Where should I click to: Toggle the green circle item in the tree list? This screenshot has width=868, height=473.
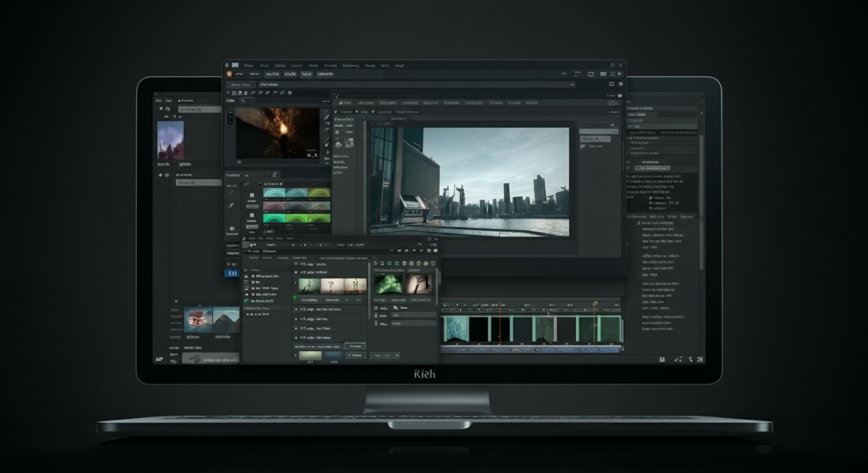point(247,301)
